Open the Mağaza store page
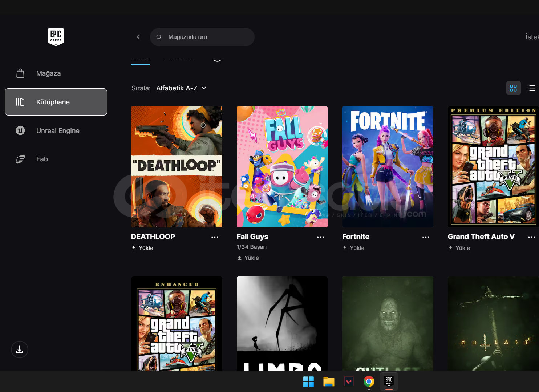The height and width of the screenshot is (392, 539). tap(56, 73)
